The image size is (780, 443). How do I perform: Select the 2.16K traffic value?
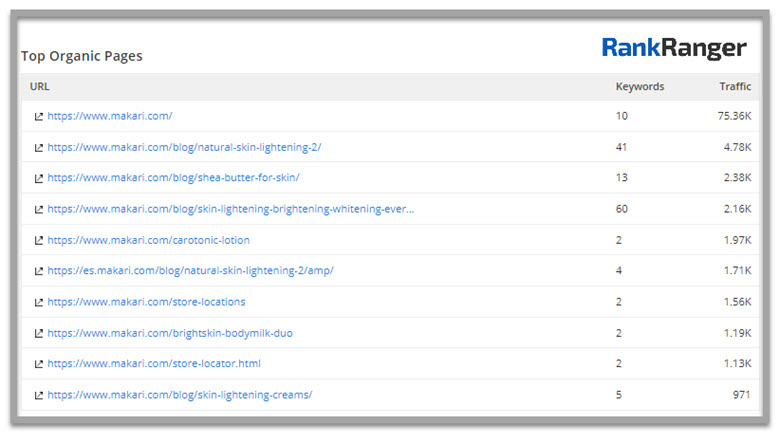737,209
